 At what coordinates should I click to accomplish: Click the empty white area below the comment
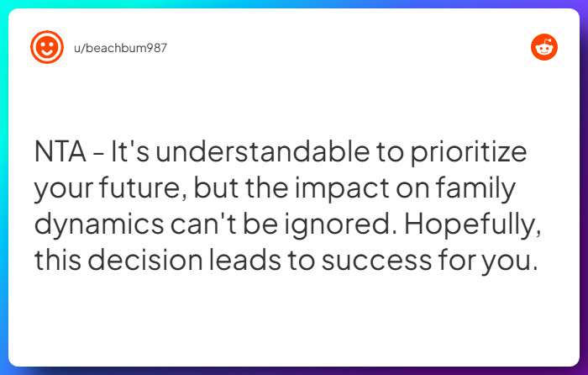click(x=294, y=324)
